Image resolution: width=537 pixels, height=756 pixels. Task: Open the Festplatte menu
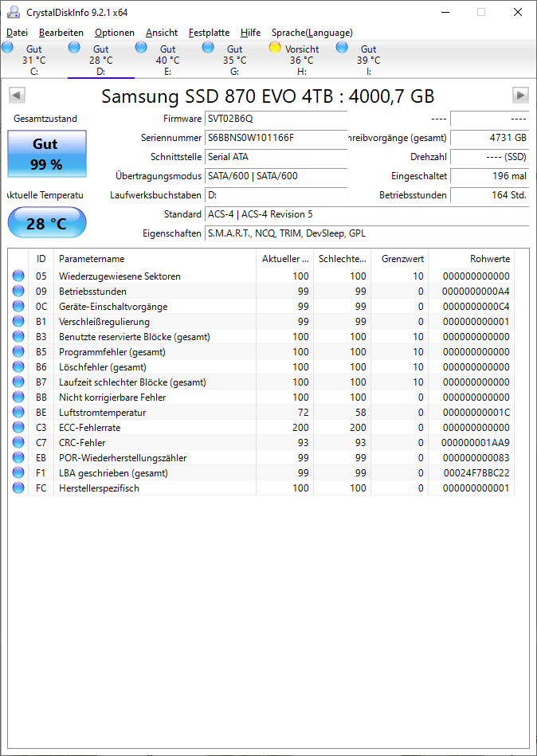coord(210,33)
